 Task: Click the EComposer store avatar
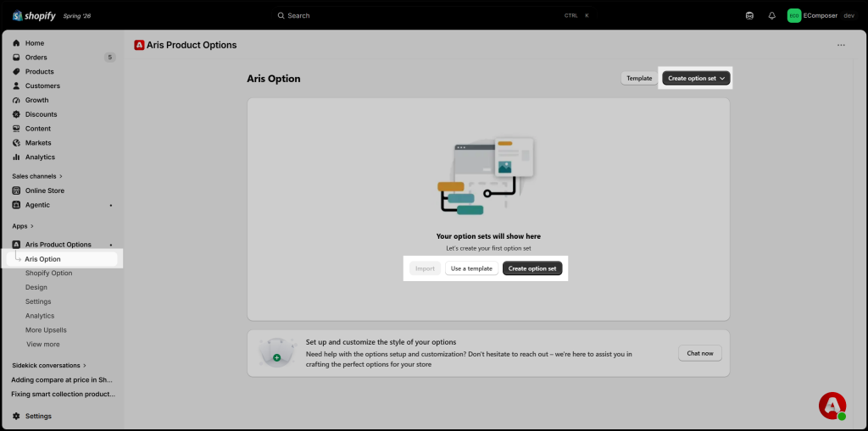(x=793, y=15)
